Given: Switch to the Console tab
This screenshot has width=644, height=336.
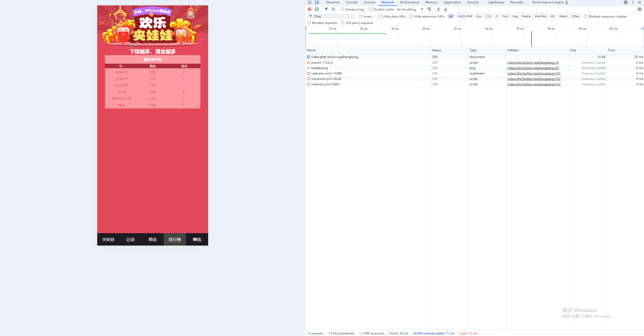Looking at the screenshot, I should pos(352,2).
